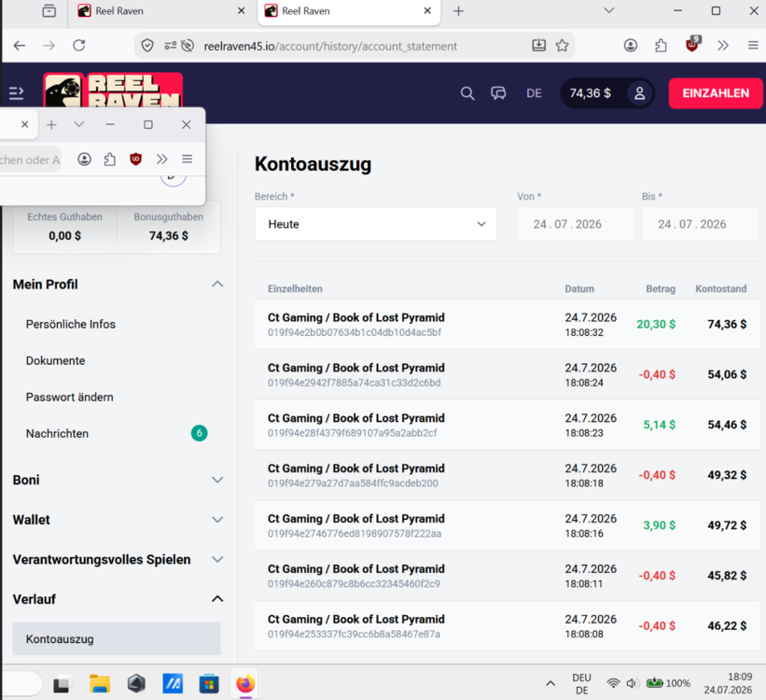The height and width of the screenshot is (700, 766).
Task: Open the site search magnifier icon
Action: [467, 93]
